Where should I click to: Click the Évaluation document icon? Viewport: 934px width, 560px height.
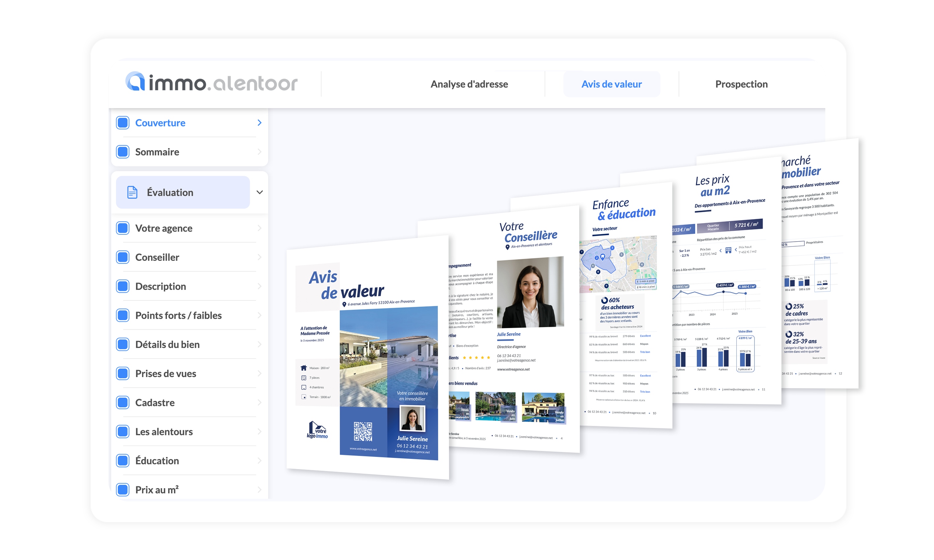(132, 192)
